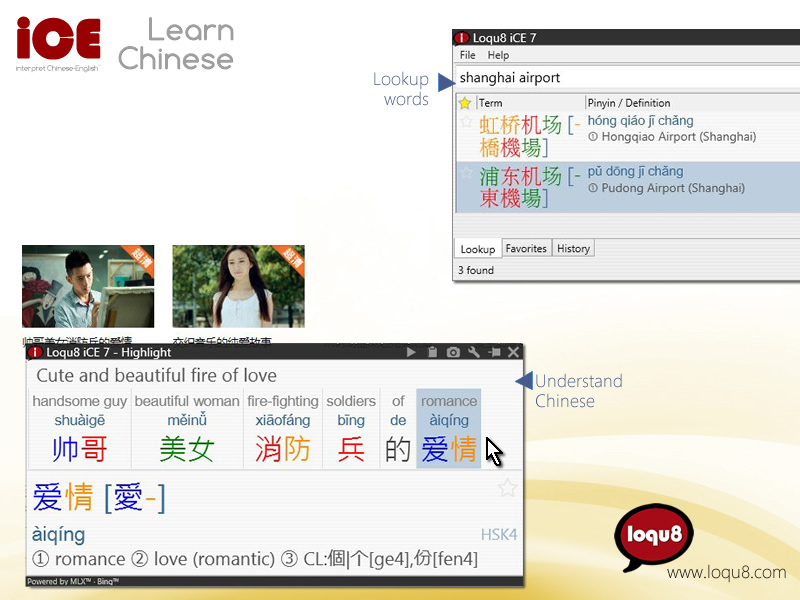800x600 pixels.
Task: Select the romance 爱情 word segment
Action: click(448, 429)
